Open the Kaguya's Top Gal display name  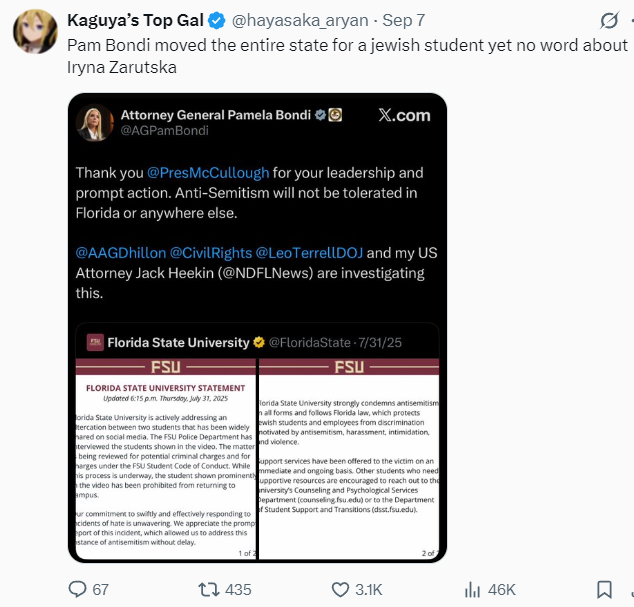135,20
